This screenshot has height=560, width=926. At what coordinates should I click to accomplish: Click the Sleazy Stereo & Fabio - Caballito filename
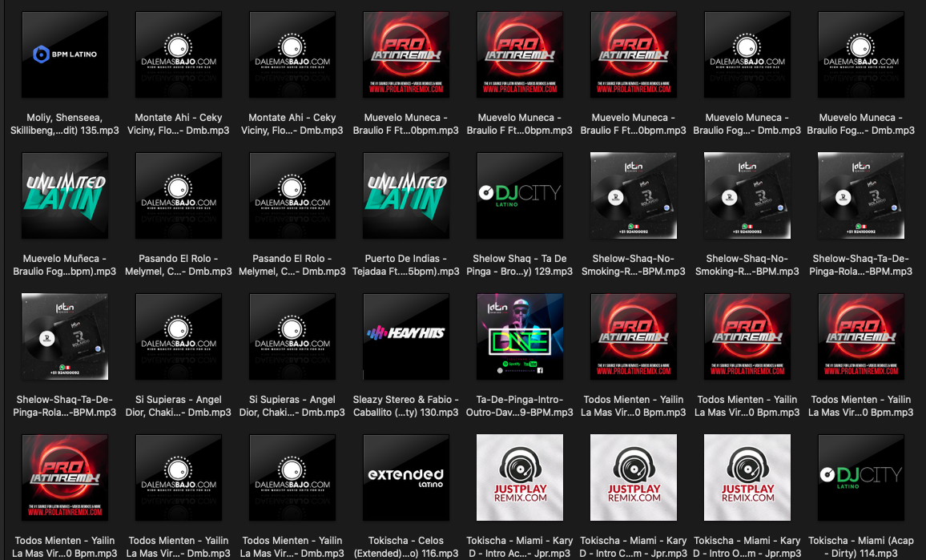coord(406,406)
